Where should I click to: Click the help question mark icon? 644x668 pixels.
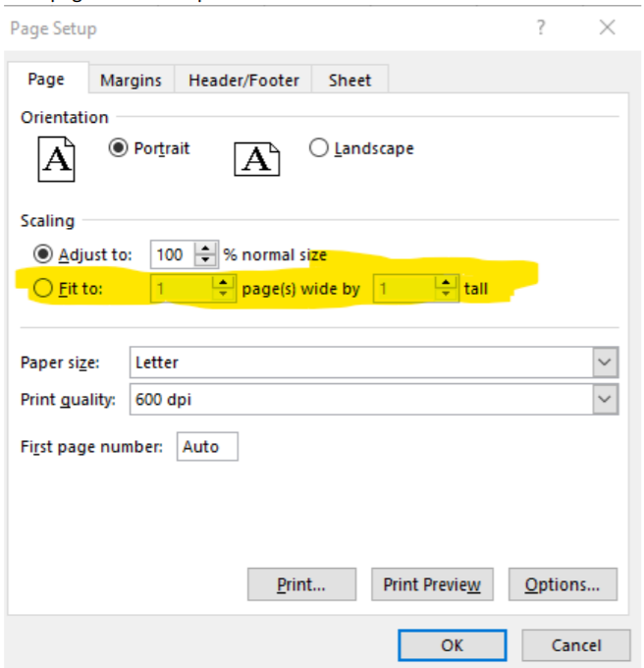pyautogui.click(x=541, y=28)
